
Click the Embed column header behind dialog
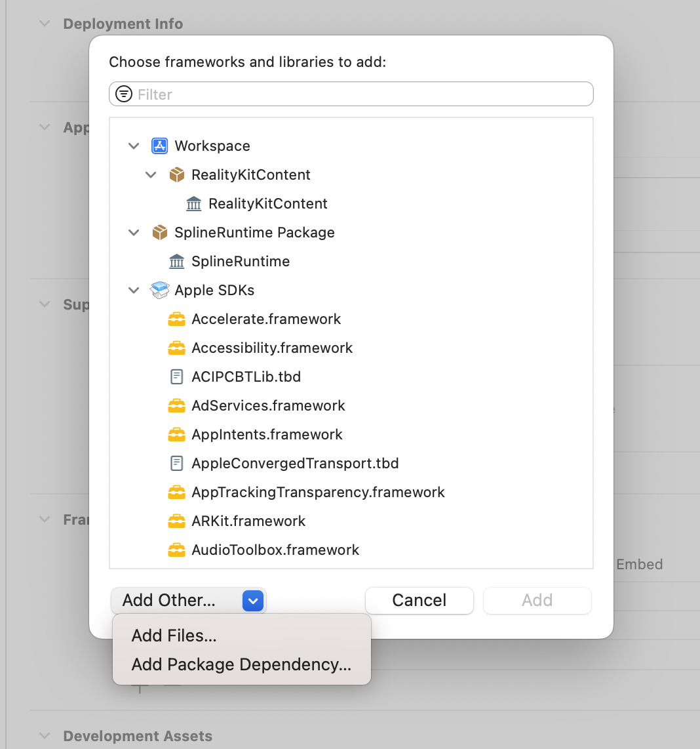(x=639, y=564)
